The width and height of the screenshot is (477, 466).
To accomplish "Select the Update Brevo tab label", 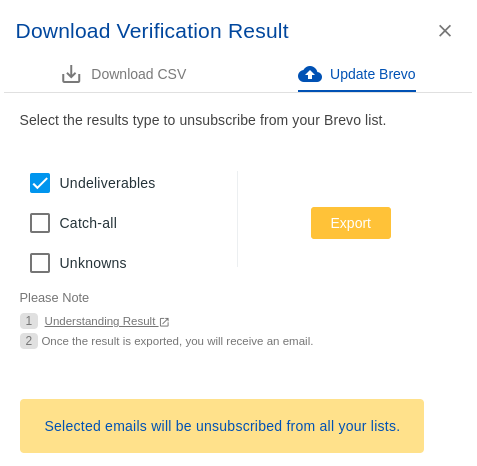I will tap(372, 74).
